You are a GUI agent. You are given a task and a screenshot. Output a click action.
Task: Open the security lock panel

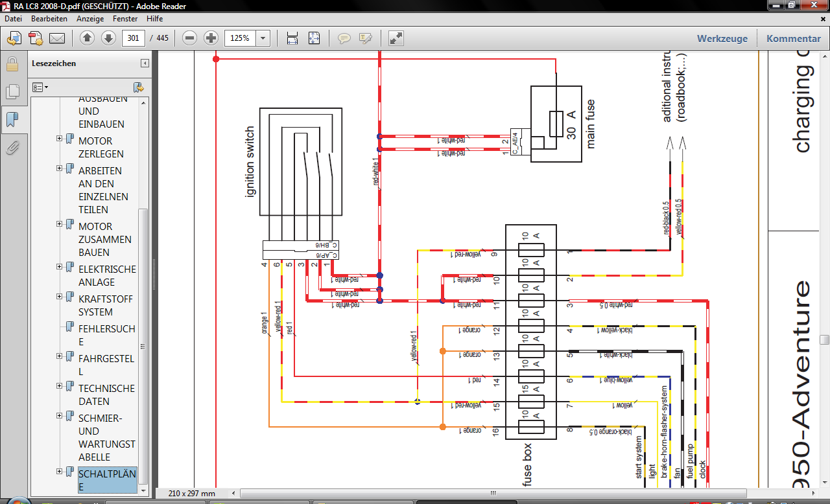[x=12, y=64]
